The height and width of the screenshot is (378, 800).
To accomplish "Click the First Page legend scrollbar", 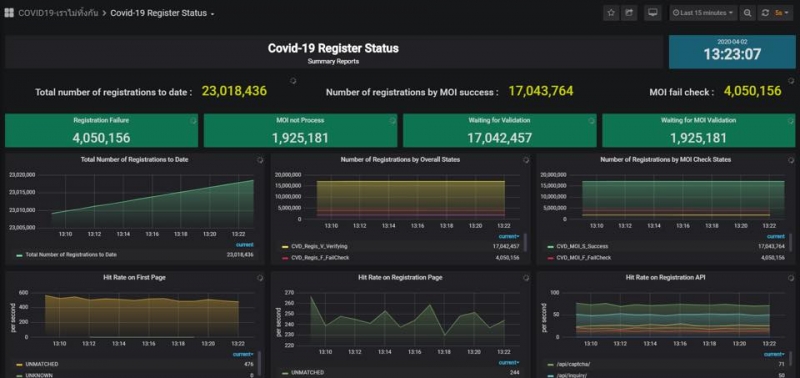I will (x=260, y=362).
